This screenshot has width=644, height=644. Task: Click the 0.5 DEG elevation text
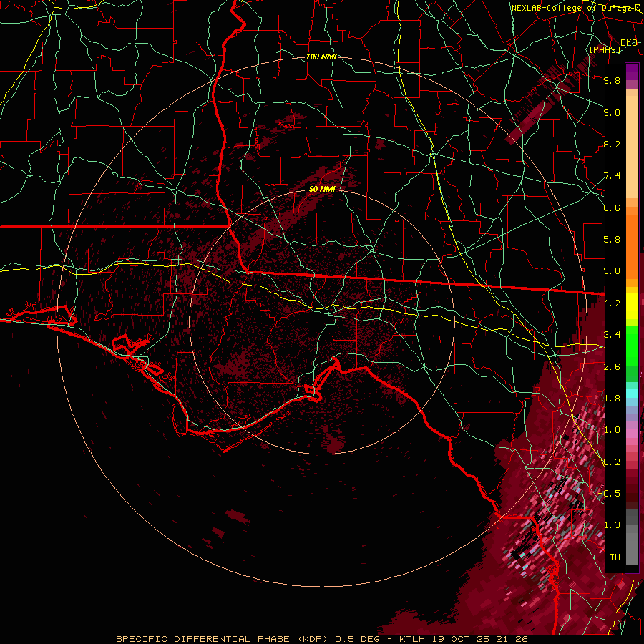point(358,639)
